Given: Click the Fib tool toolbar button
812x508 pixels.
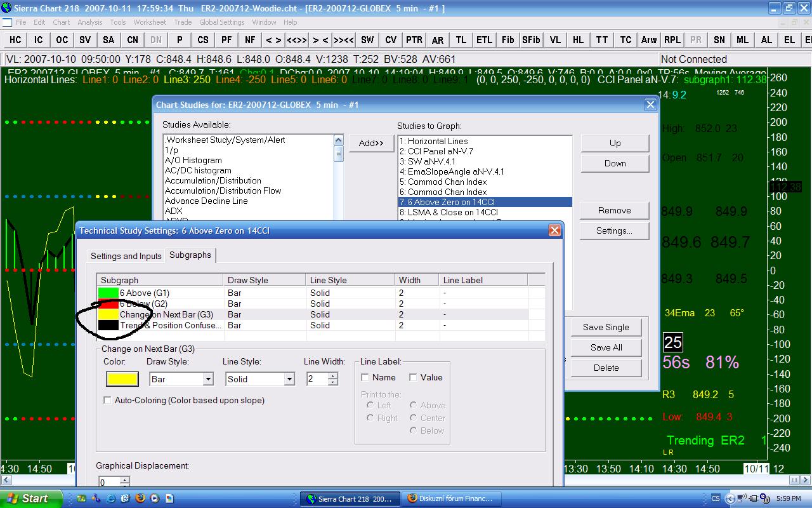Looking at the screenshot, I should (x=507, y=39).
